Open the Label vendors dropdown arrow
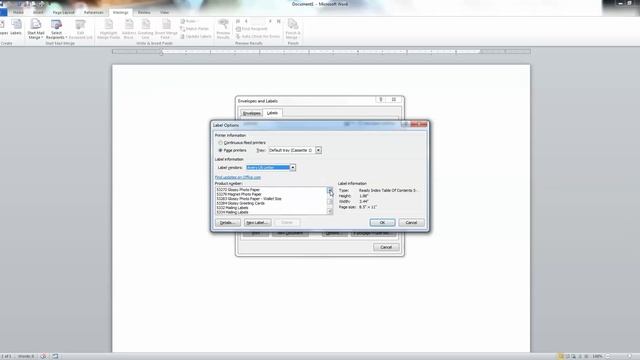The image size is (640, 360). [293, 168]
